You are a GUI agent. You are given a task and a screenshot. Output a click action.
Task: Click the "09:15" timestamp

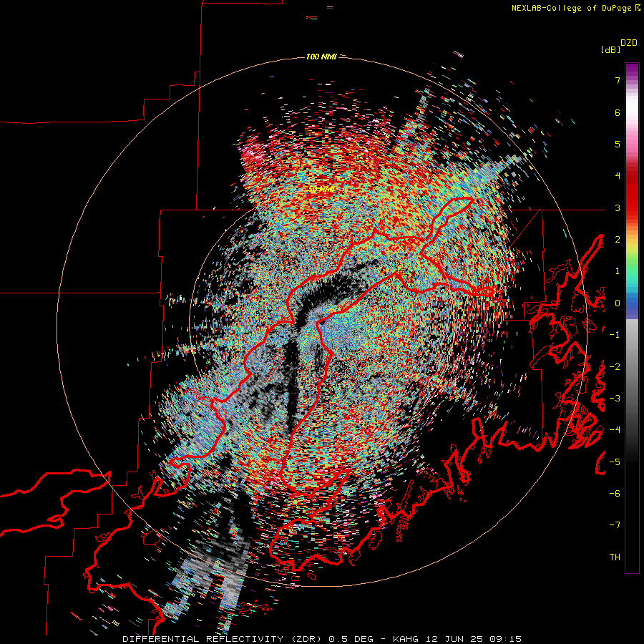coord(505,639)
